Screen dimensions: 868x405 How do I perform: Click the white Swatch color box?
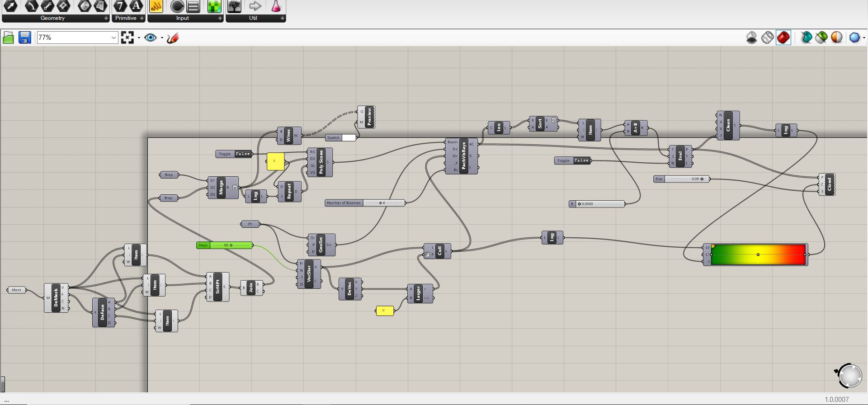coord(349,137)
